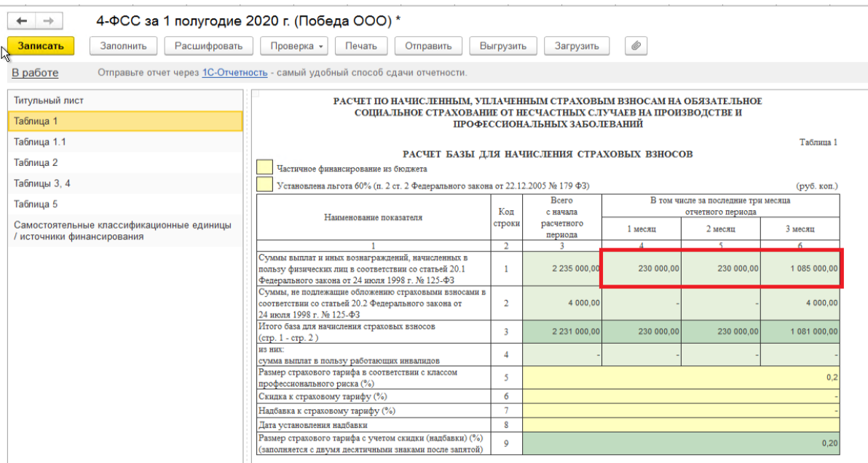Click Скидка к страховому тарифу field row 6
The width and height of the screenshot is (868, 463).
click(x=681, y=397)
